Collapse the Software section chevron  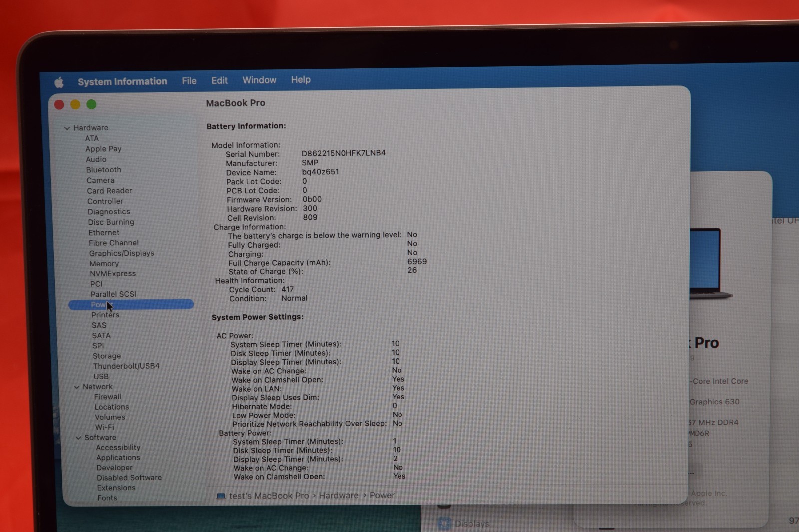[78, 438]
